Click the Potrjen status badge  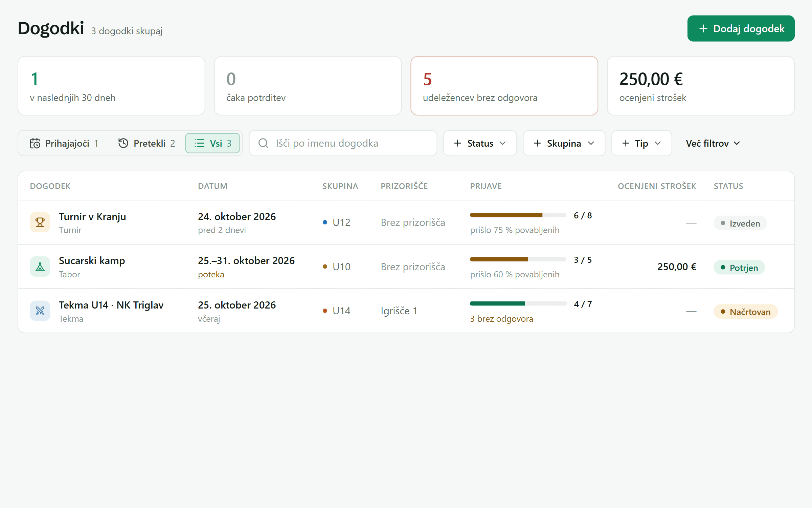[x=739, y=268]
